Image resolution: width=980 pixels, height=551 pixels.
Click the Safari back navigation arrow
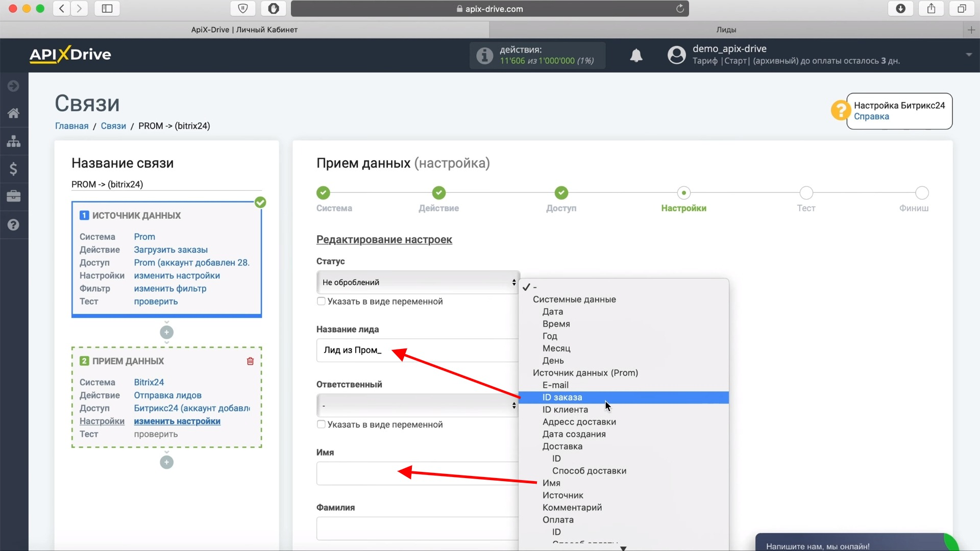coord(62,8)
